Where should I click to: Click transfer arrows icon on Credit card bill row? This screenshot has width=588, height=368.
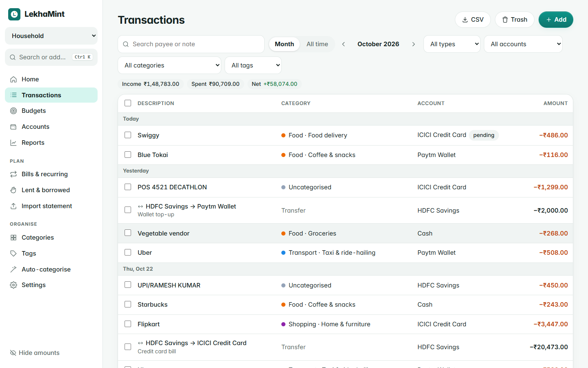140,343
